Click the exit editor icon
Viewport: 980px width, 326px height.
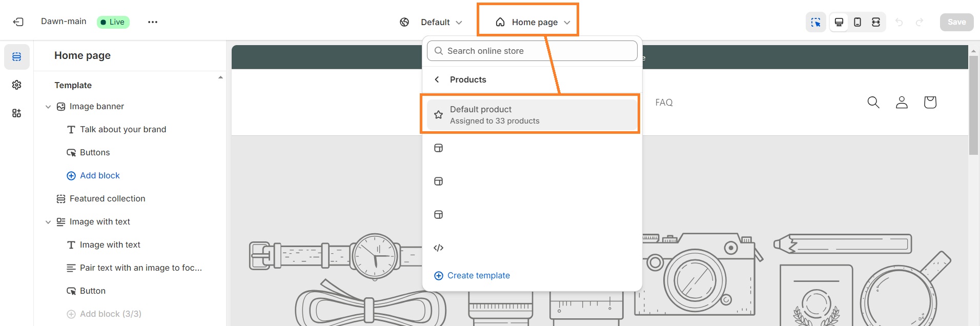point(18,22)
